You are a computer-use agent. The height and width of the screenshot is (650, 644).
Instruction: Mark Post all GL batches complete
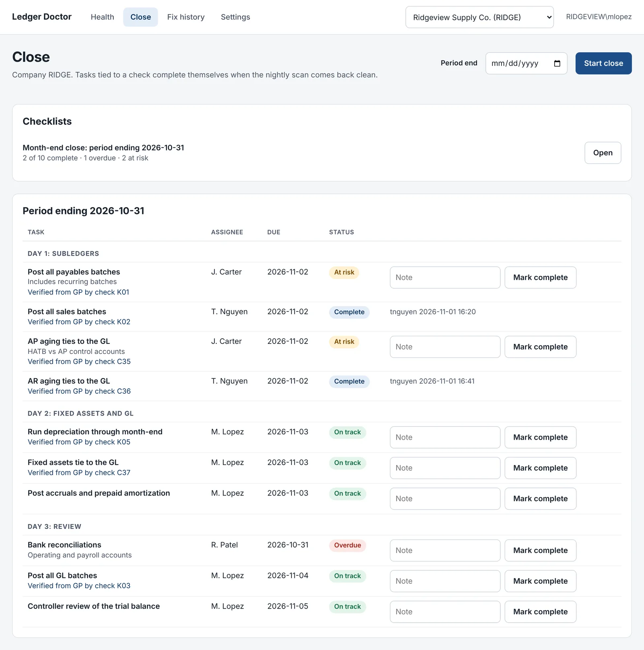[x=540, y=581]
